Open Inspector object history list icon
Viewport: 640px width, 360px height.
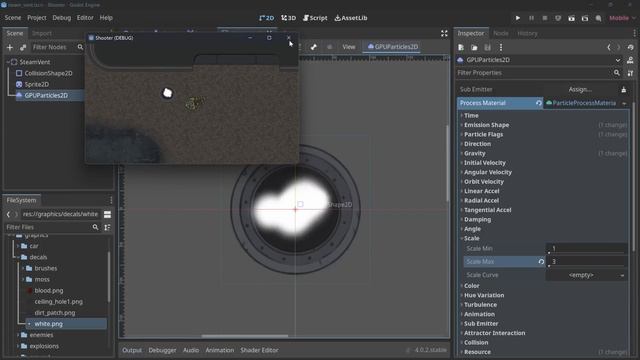[x=631, y=47]
